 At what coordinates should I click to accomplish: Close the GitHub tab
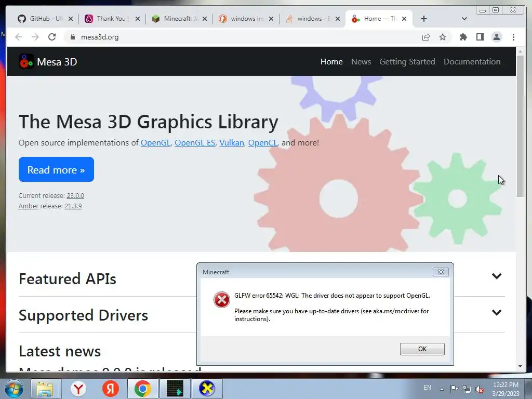[71, 19]
